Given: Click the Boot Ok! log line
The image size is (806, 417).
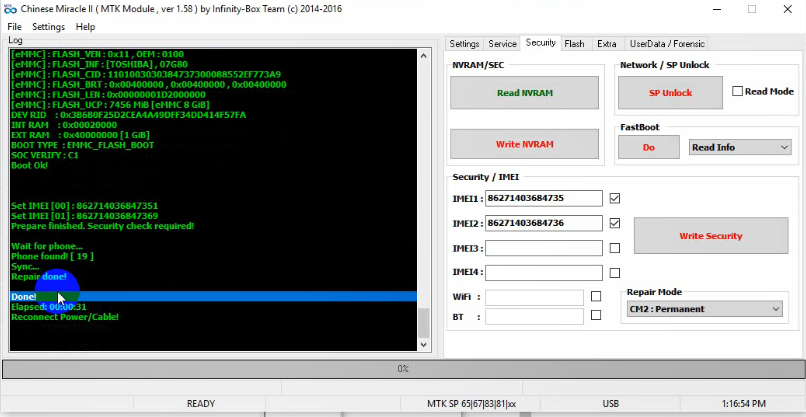Looking at the screenshot, I should 30,166.
